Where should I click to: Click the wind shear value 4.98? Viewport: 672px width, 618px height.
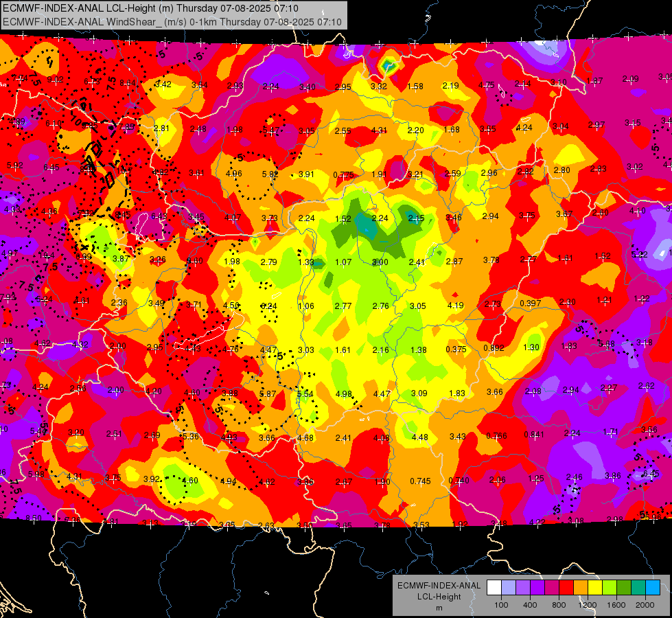click(x=343, y=393)
